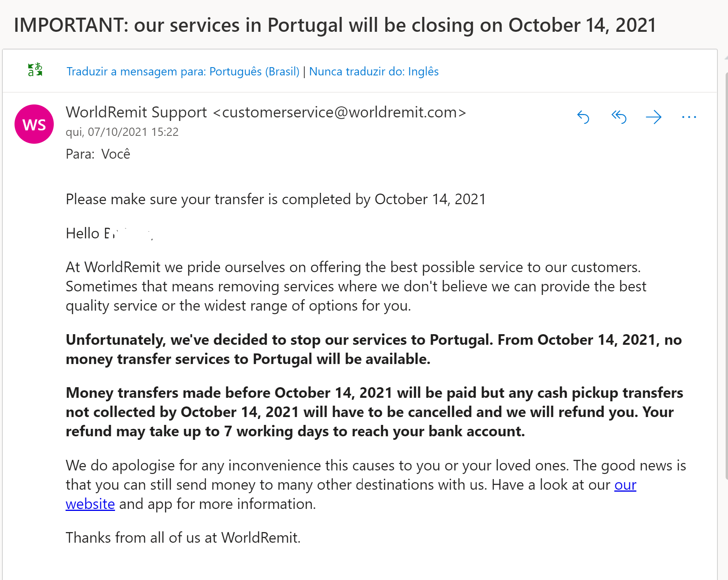Screen dimensions: 728x580
Task: Click the WorldRemit Support sender name
Action: coord(136,112)
